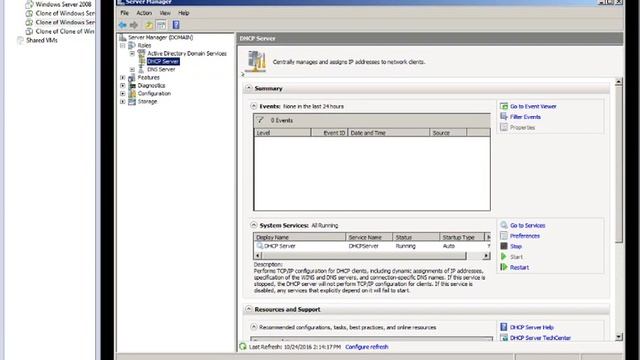This screenshot has width=640, height=360.
Task: Open the Help menu
Action: [184, 13]
